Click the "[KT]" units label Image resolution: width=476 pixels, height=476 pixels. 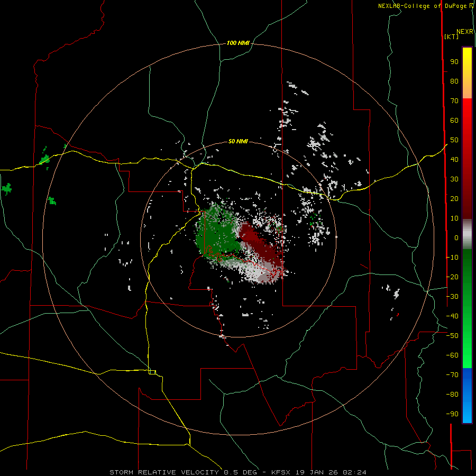[451, 36]
